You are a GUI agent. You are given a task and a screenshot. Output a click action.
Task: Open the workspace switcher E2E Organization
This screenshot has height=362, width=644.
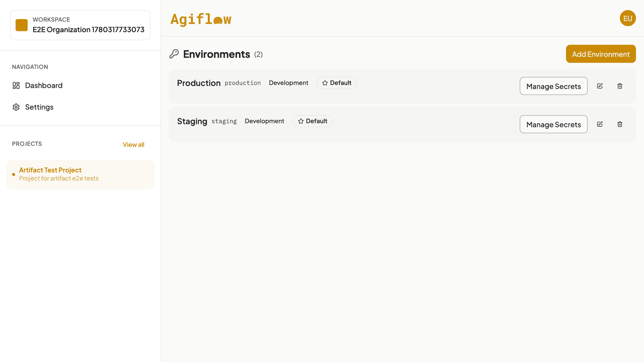tap(80, 25)
